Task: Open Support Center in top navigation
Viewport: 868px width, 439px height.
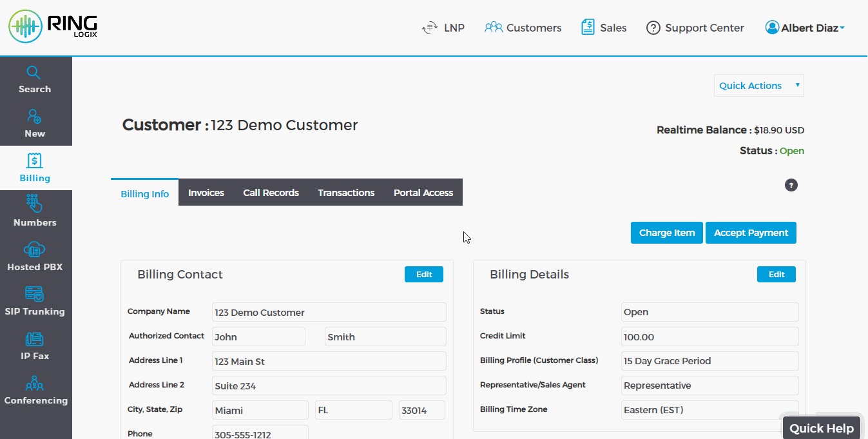Action: point(695,28)
